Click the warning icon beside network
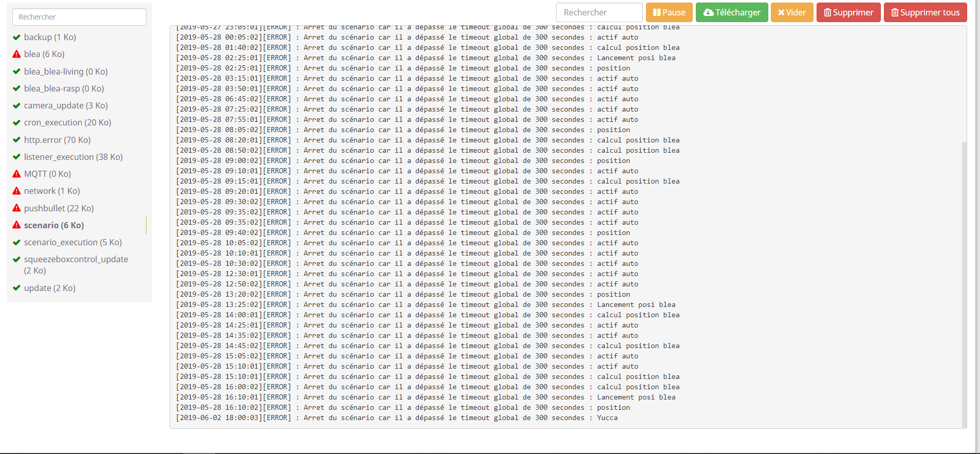The height and width of the screenshot is (454, 980). click(x=16, y=191)
